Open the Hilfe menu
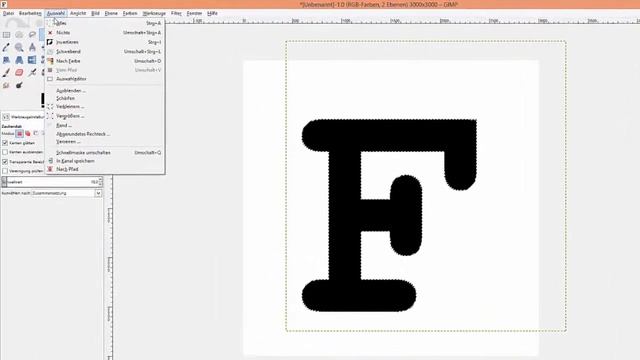 pyautogui.click(x=212, y=13)
